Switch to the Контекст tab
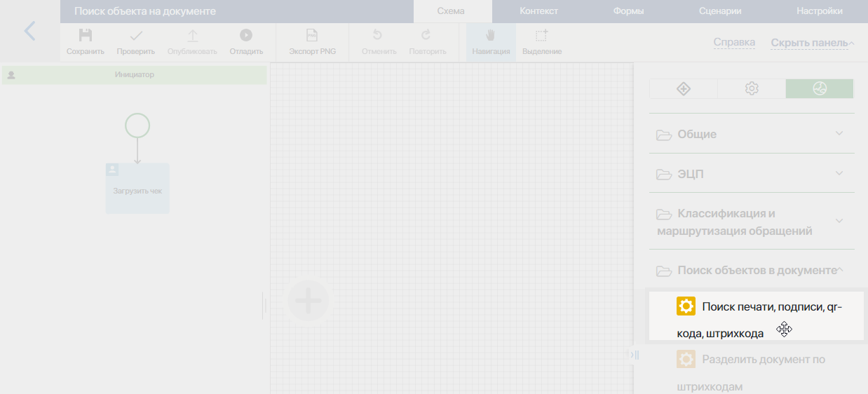Viewport: 868px width, 394px height. click(538, 11)
